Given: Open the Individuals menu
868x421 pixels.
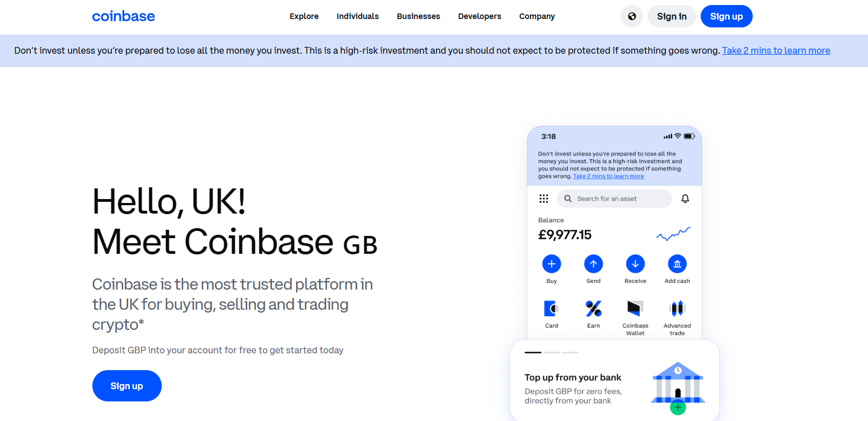Looking at the screenshot, I should [x=358, y=16].
